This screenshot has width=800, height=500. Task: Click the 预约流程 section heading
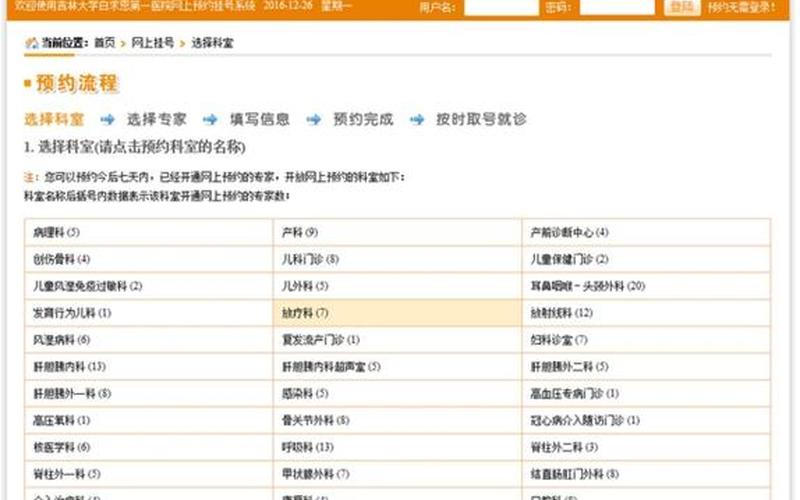coord(78,84)
